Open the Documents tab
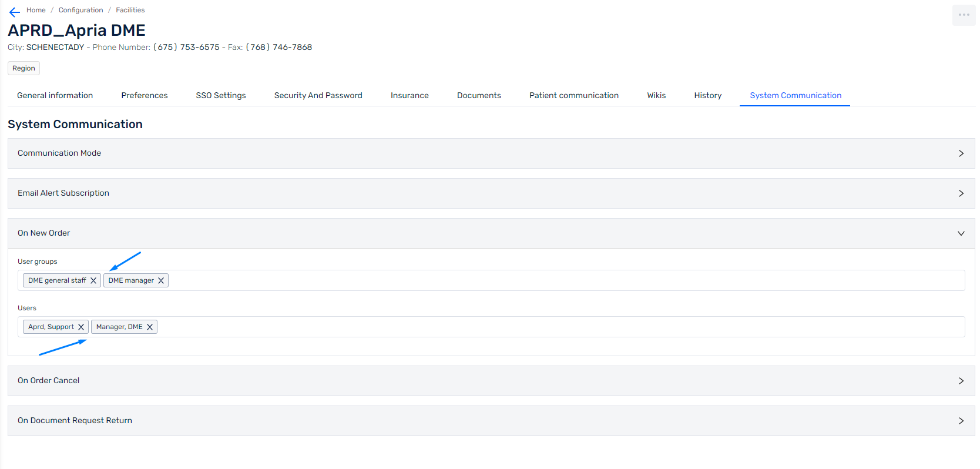The height and width of the screenshot is (469, 980). tap(479, 95)
